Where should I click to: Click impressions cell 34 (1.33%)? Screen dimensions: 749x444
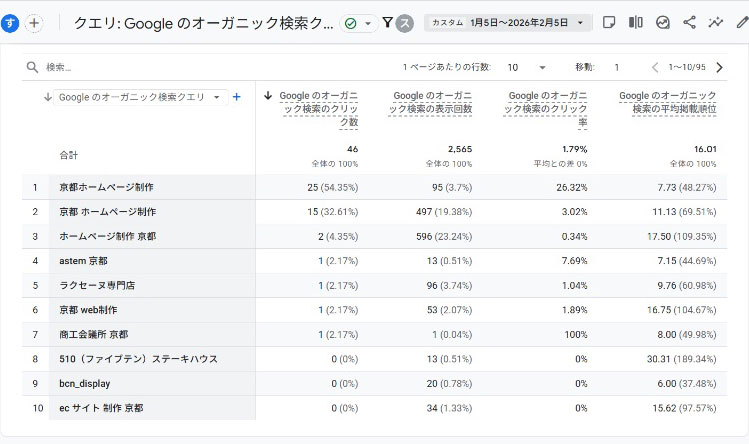point(449,408)
